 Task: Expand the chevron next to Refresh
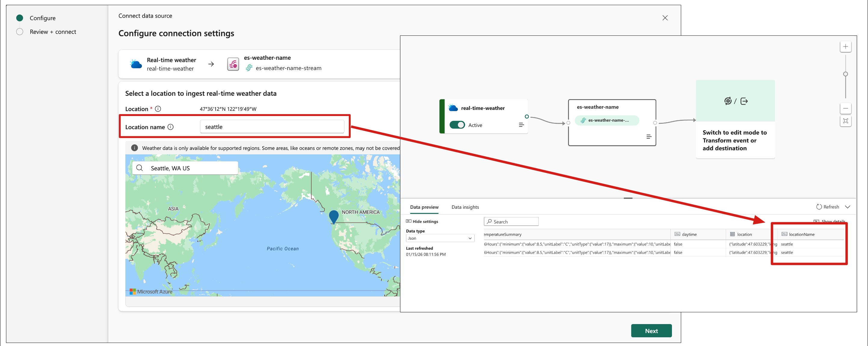click(x=848, y=207)
